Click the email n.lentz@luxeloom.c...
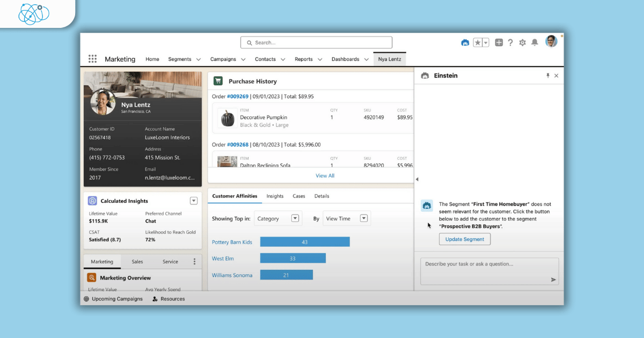Viewport: 644px width, 338px height. coord(170,178)
